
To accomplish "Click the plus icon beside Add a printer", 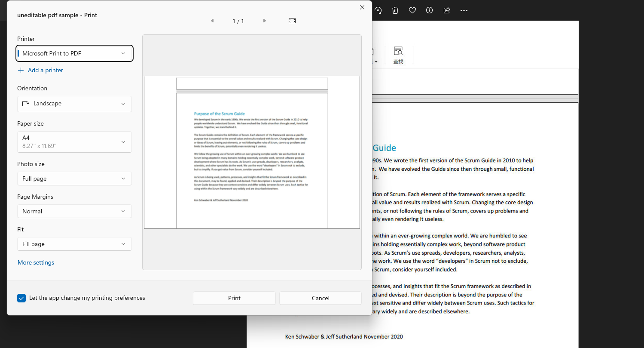I will coord(21,70).
